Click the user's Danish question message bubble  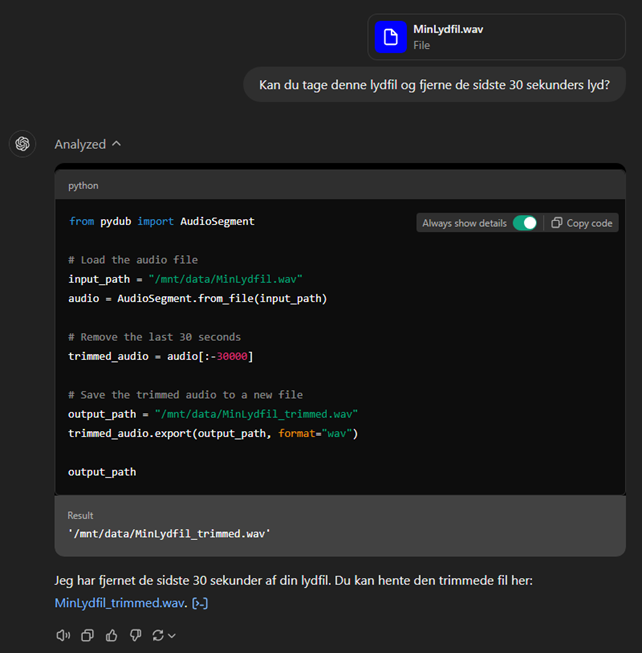tap(434, 85)
